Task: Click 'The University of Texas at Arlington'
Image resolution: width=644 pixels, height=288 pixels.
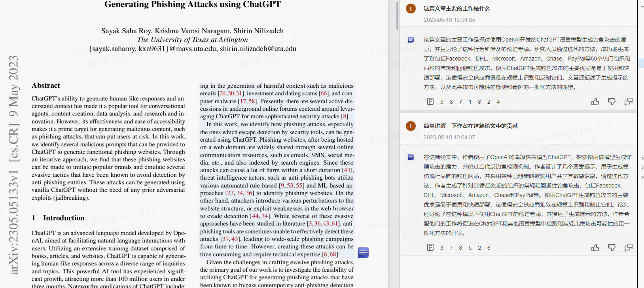Action: coord(193,40)
